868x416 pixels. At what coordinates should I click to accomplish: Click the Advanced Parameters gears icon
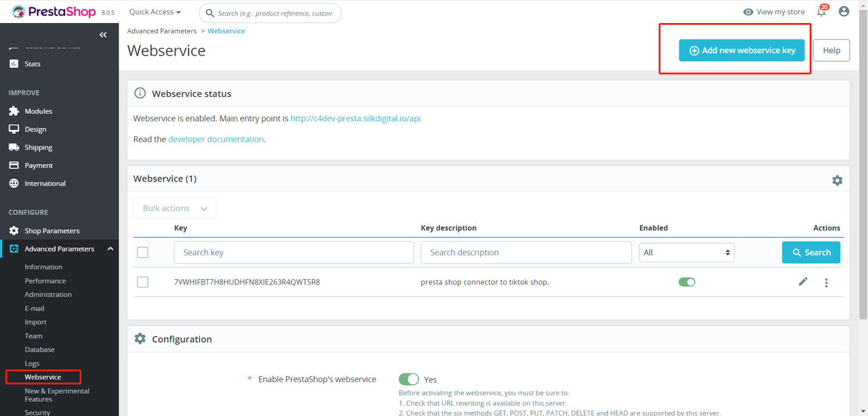pyautogui.click(x=14, y=249)
